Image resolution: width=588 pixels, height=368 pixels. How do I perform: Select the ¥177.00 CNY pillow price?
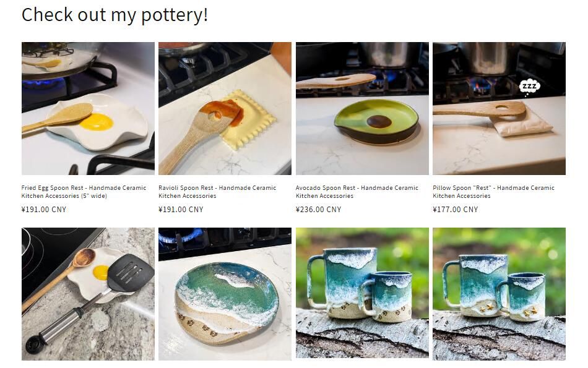(456, 210)
